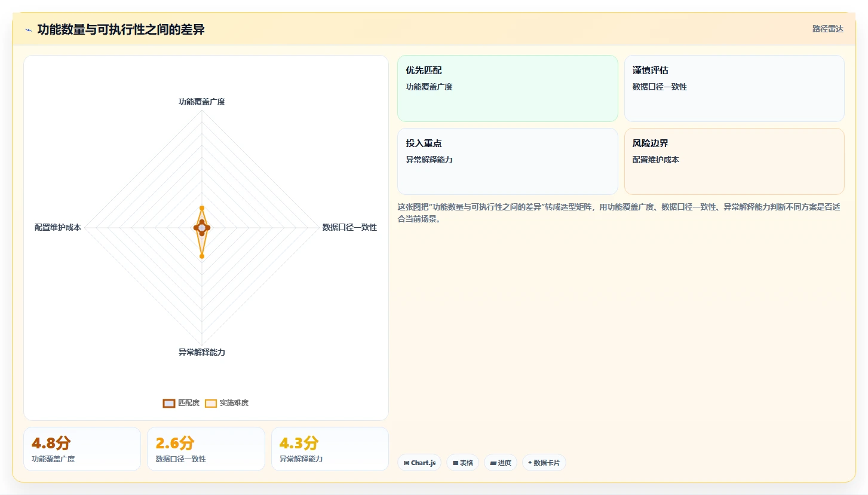Click the 进度 tag chip
868x495 pixels.
(x=501, y=463)
